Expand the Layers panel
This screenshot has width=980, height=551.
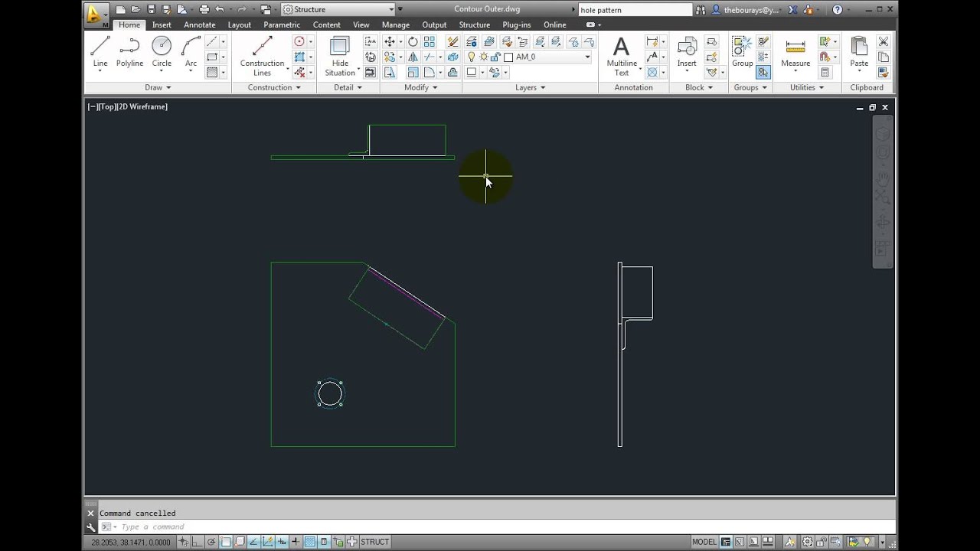[x=530, y=87]
